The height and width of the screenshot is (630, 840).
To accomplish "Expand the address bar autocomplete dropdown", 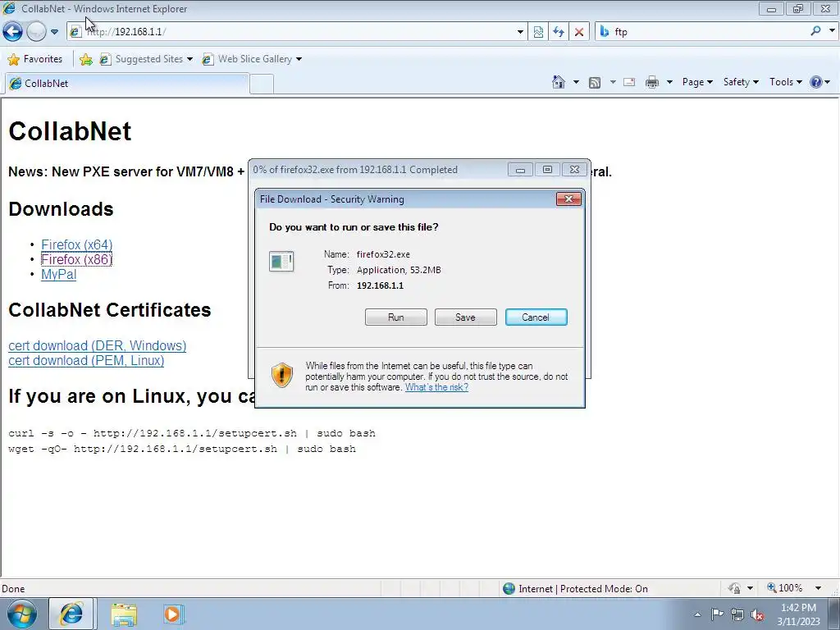I will coord(520,32).
